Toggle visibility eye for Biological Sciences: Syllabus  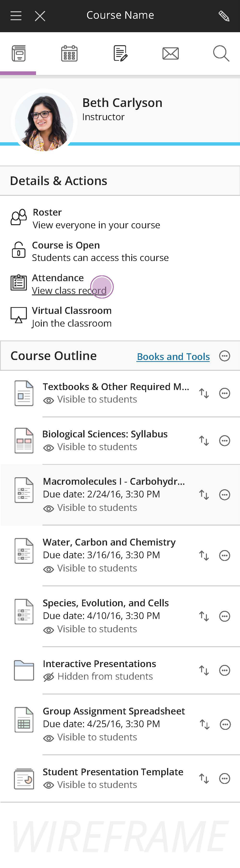[48, 448]
